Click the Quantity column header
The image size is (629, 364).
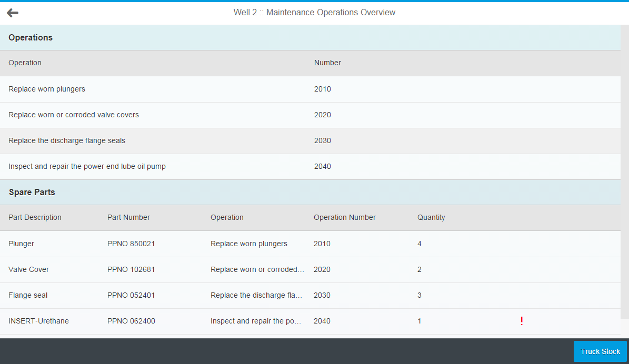point(431,217)
